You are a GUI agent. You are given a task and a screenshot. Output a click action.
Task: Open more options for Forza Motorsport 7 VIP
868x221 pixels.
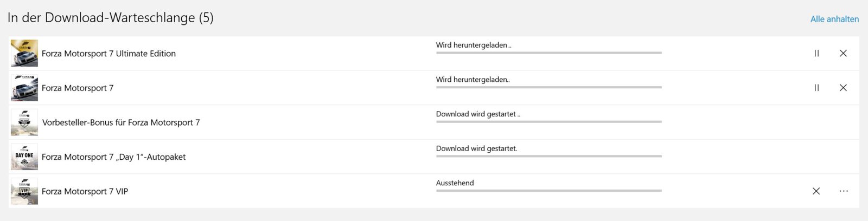pyautogui.click(x=844, y=191)
